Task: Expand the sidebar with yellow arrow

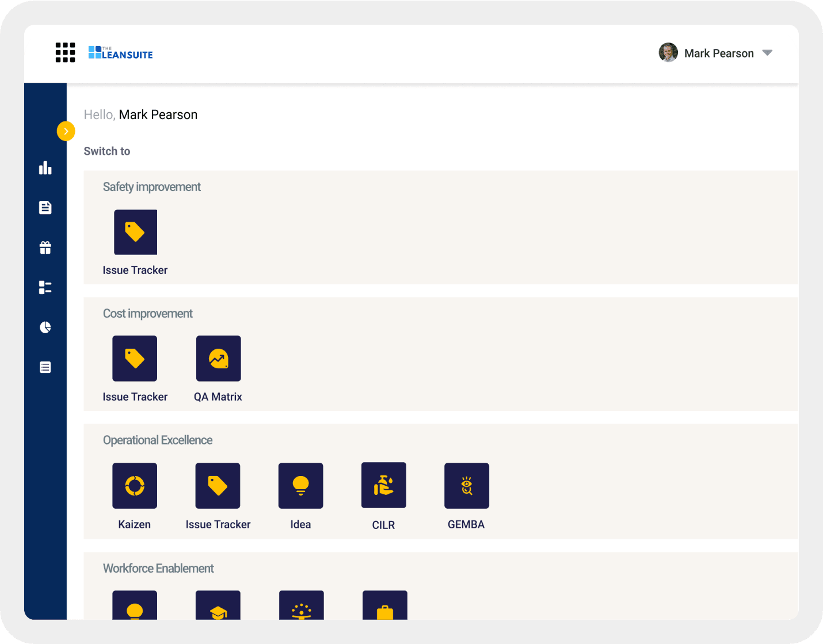Action: pos(66,131)
